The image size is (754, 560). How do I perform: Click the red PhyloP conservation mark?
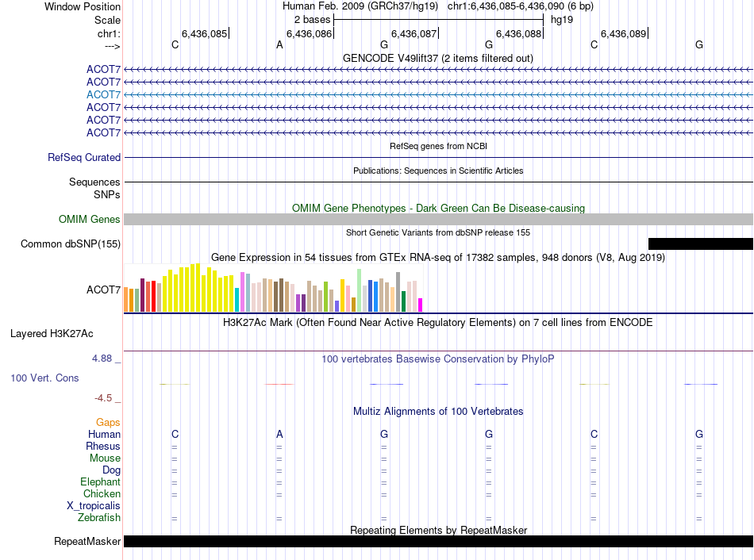point(279,384)
